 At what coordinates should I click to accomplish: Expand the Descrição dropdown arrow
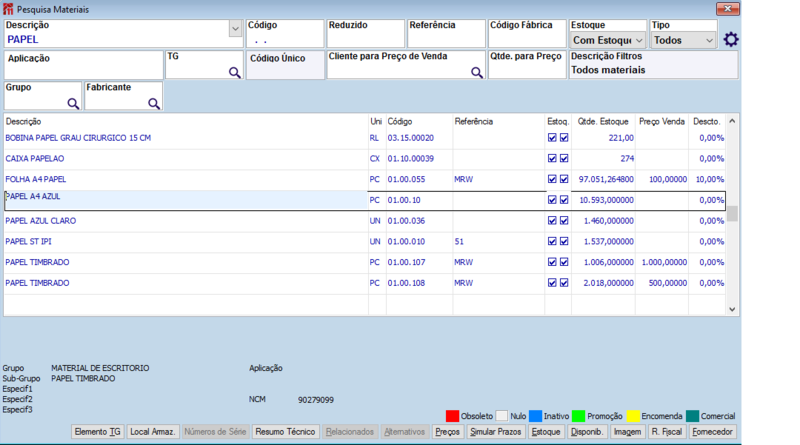(235, 29)
